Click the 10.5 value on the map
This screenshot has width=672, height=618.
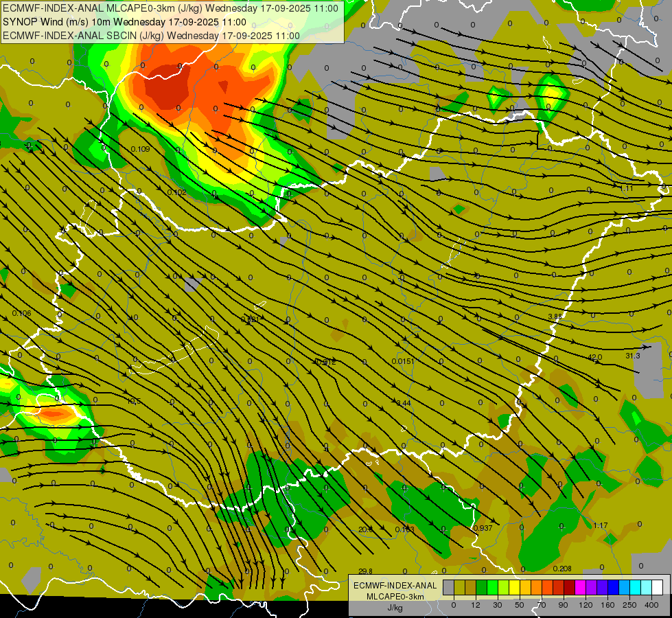pyautogui.click(x=134, y=402)
